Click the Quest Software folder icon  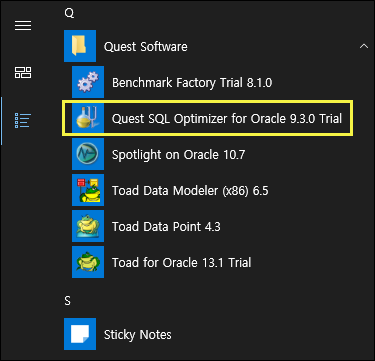(x=80, y=46)
